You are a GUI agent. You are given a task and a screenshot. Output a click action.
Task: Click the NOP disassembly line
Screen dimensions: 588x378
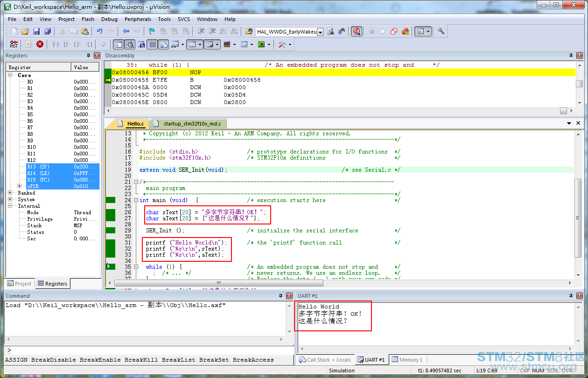[x=343, y=72]
